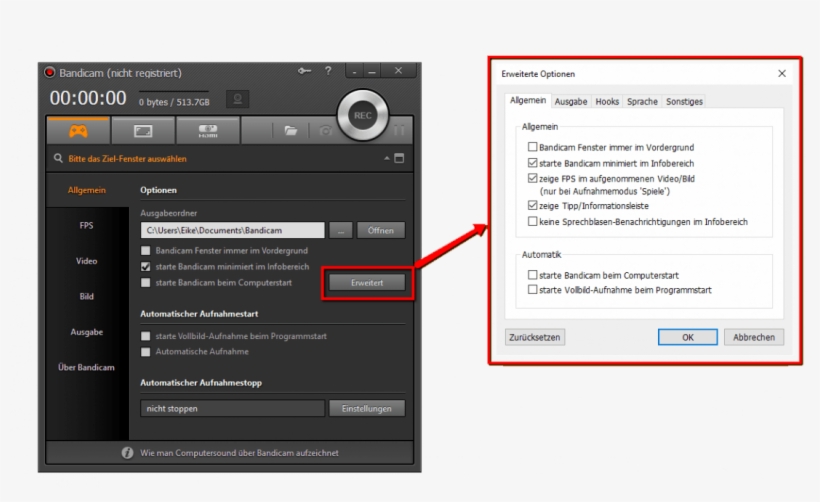
Task: Toggle 'starte Vollbild-Aufnahme beim Programmstart' in main window
Action: (146, 336)
